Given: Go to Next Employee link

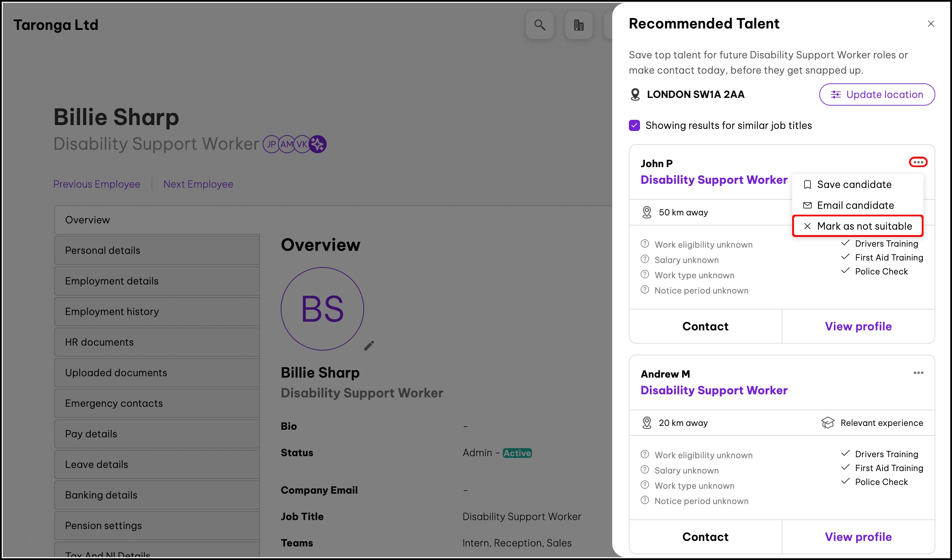Looking at the screenshot, I should pyautogui.click(x=198, y=184).
